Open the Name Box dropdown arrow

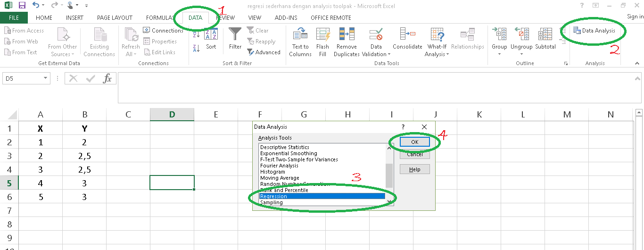coord(46,79)
